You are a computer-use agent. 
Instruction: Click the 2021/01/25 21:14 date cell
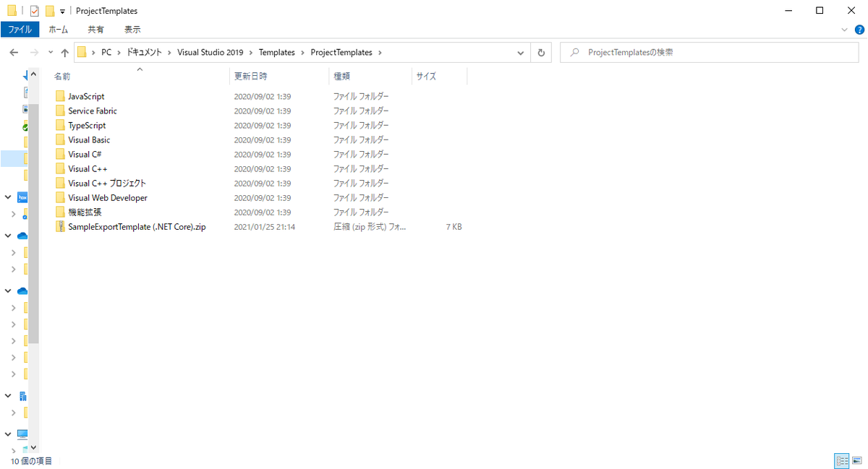pyautogui.click(x=264, y=226)
